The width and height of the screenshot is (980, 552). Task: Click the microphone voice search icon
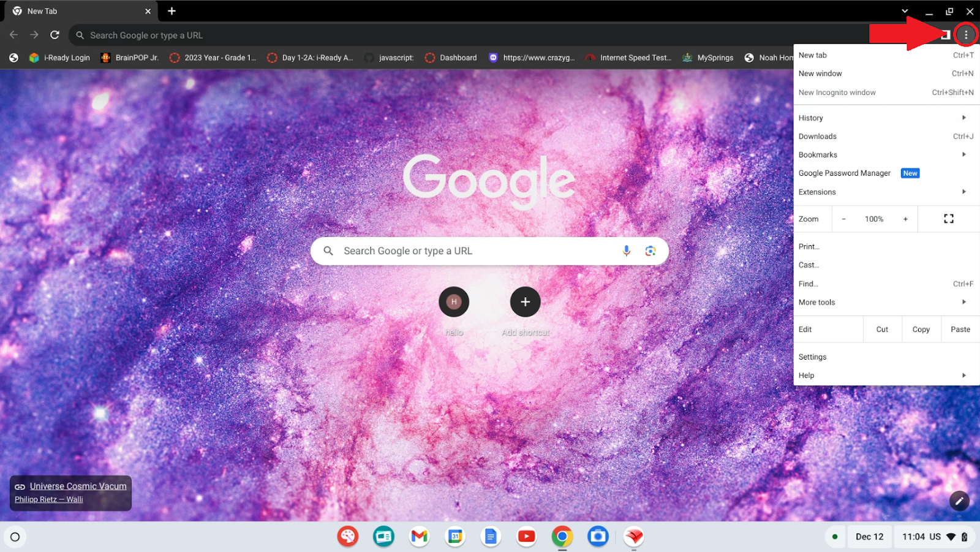626,251
